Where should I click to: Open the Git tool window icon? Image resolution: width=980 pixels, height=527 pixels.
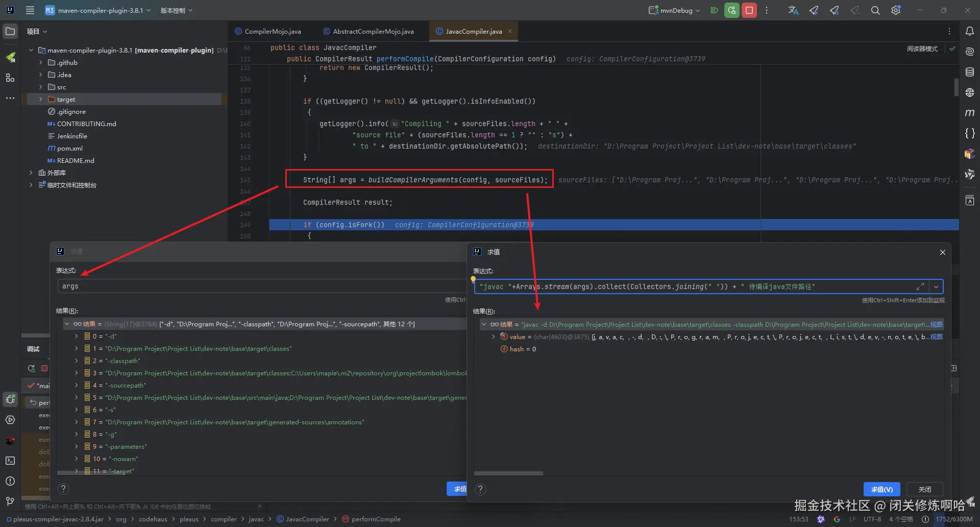(x=10, y=501)
